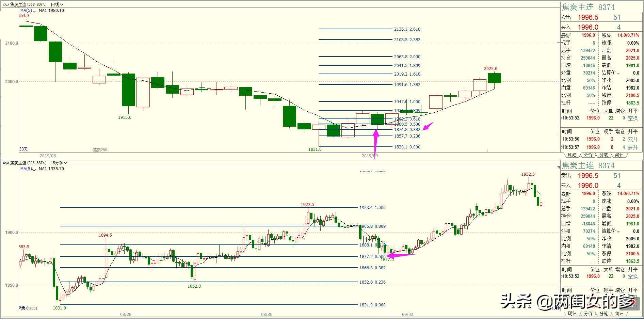Select the 1923.4 1.000 Fibonacci level label
The height and width of the screenshot is (319, 644).
pos(372,208)
